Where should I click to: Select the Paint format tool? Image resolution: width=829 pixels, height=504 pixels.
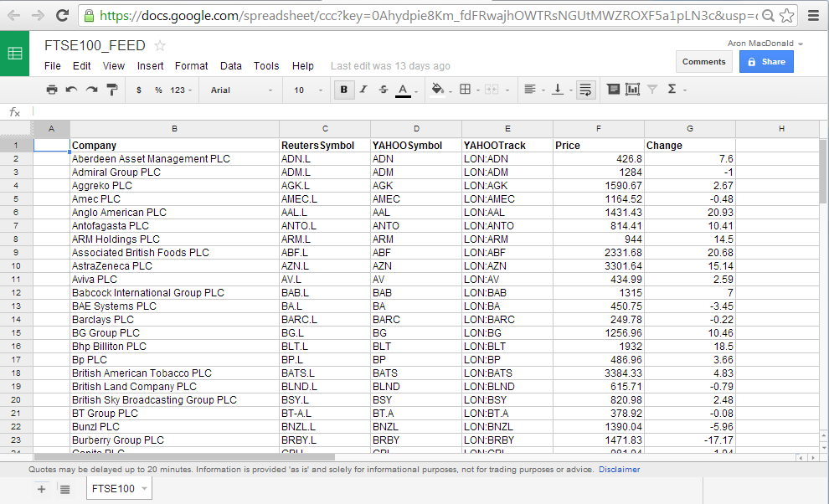coord(111,90)
